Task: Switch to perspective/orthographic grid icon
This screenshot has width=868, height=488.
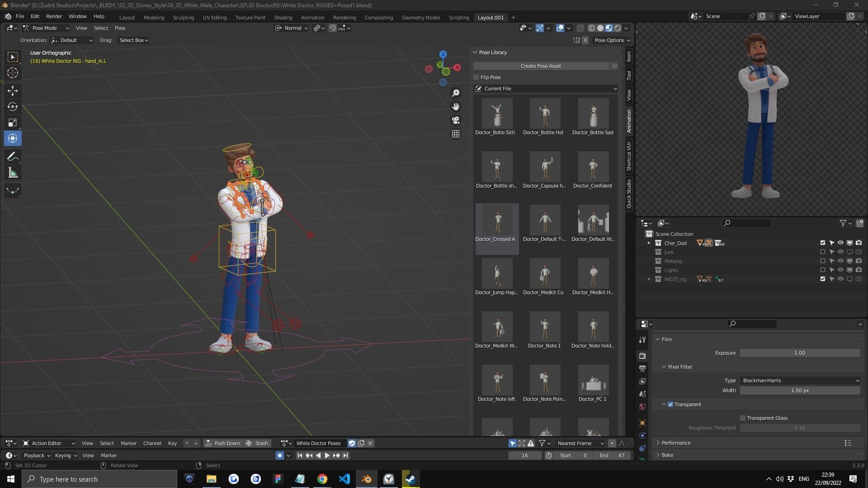Action: (456, 134)
